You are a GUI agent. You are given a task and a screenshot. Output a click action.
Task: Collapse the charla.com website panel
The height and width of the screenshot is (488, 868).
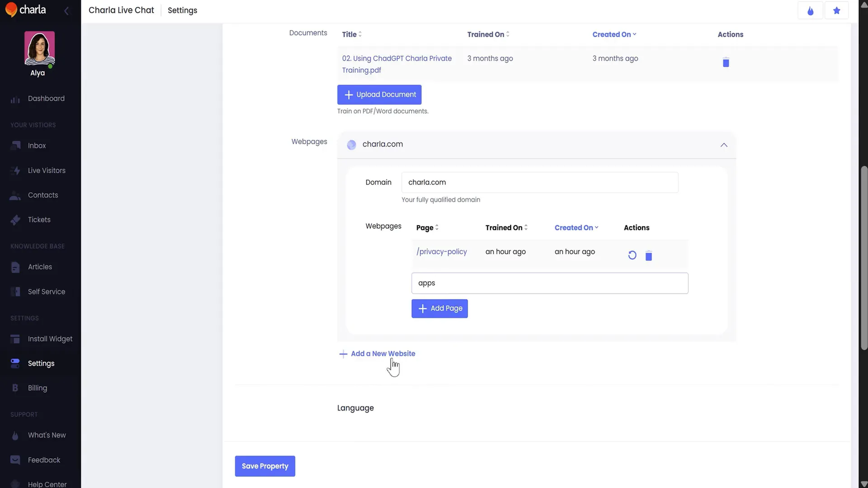(x=724, y=145)
